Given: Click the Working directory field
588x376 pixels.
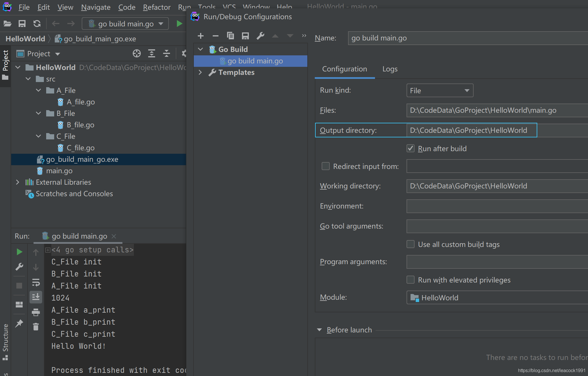Looking at the screenshot, I should pyautogui.click(x=497, y=186).
